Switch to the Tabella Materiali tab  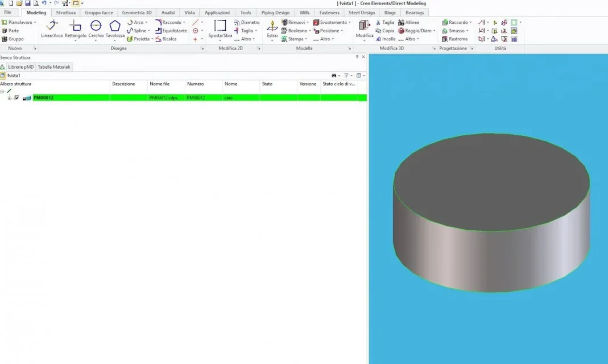click(54, 67)
